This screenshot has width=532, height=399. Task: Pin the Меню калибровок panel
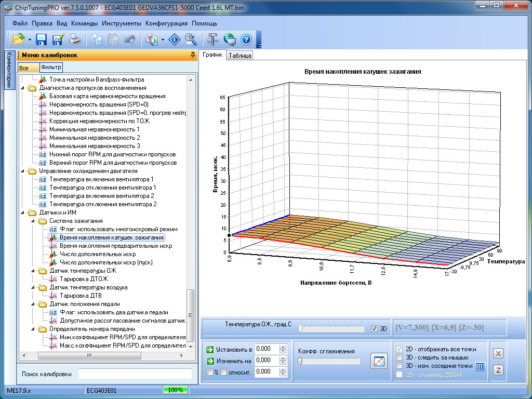point(193,55)
